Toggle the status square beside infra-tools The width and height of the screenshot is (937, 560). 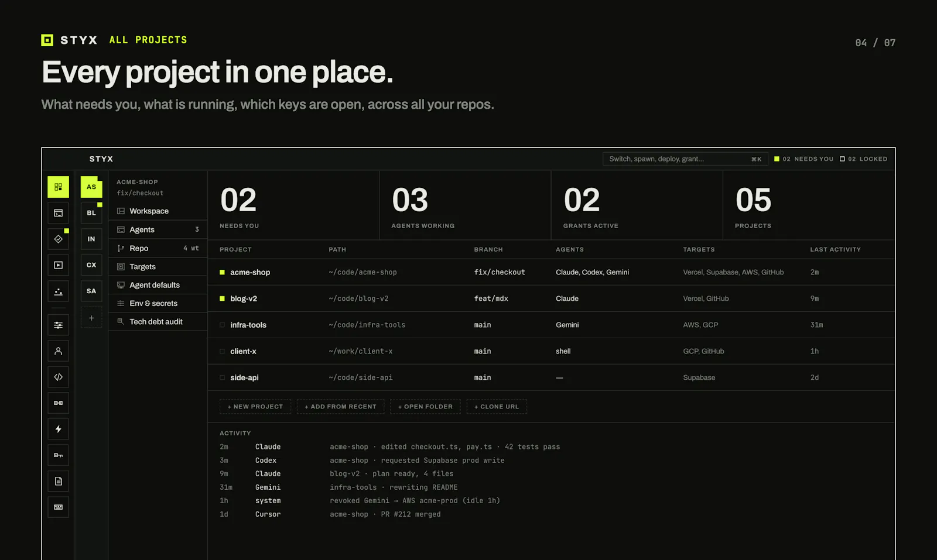click(x=222, y=325)
